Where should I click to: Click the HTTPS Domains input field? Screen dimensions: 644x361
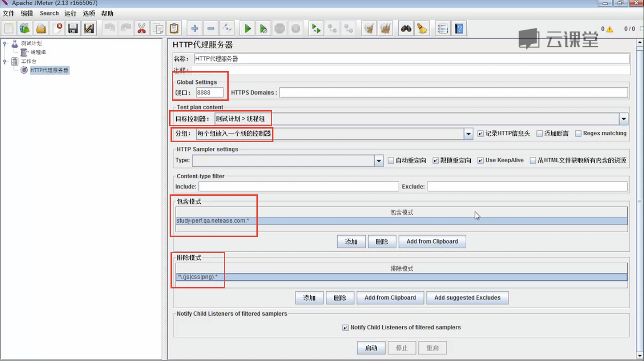point(454,93)
